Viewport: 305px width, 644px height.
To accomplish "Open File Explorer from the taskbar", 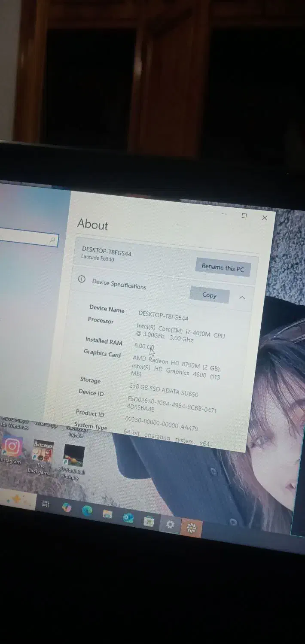I will (107, 514).
